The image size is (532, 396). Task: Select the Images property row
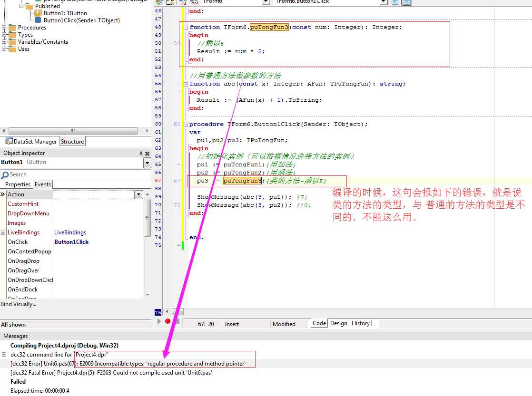(75, 223)
